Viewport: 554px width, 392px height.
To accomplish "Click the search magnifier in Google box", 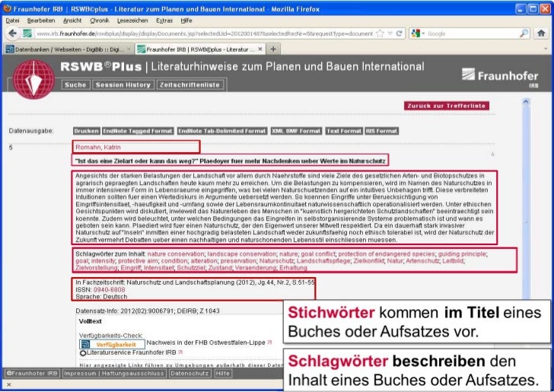I will (524, 33).
